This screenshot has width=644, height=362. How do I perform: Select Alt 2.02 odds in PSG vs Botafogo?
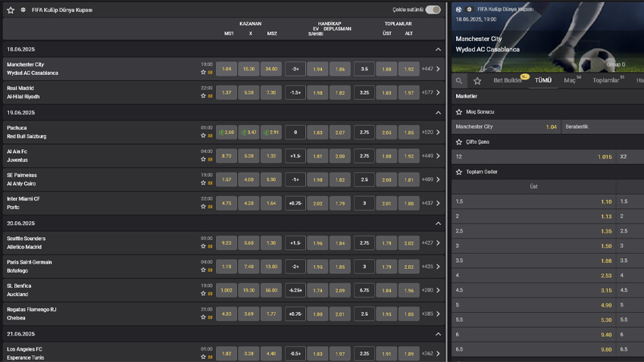click(x=408, y=267)
